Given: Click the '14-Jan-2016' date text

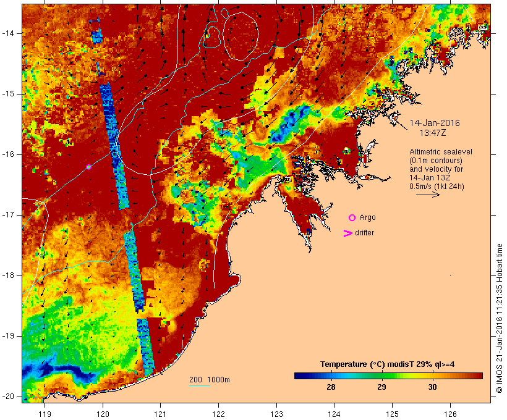Looking at the screenshot, I should tap(435, 123).
